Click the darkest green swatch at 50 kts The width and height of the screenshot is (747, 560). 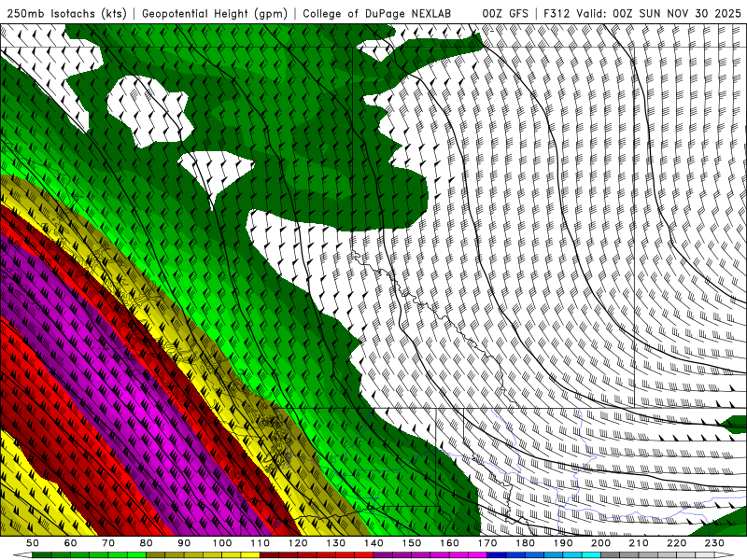click(x=41, y=554)
